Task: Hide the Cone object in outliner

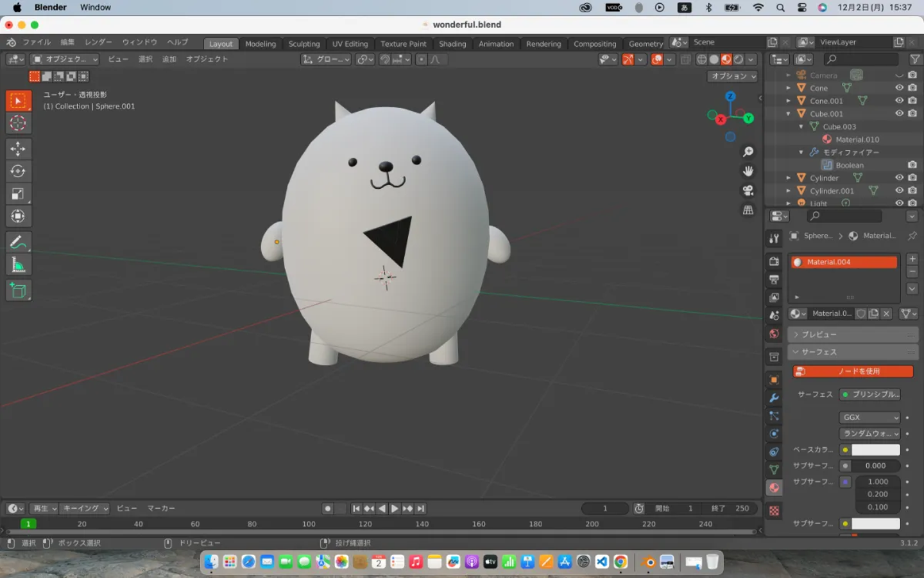Action: (x=899, y=88)
